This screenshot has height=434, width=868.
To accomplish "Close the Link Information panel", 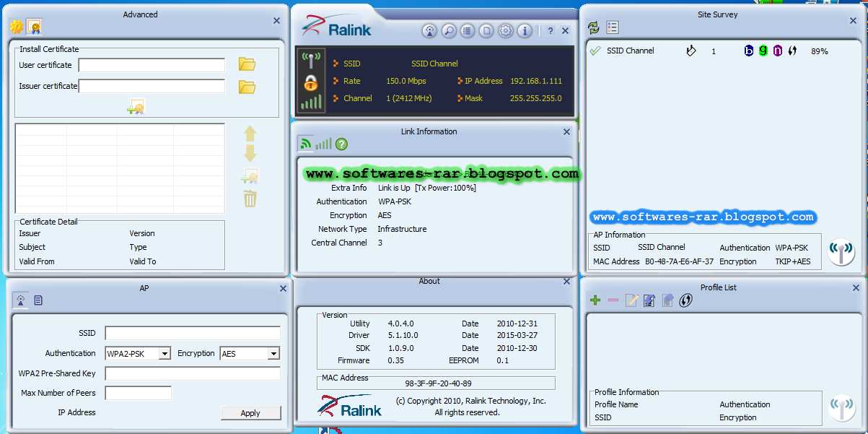I will point(567,132).
